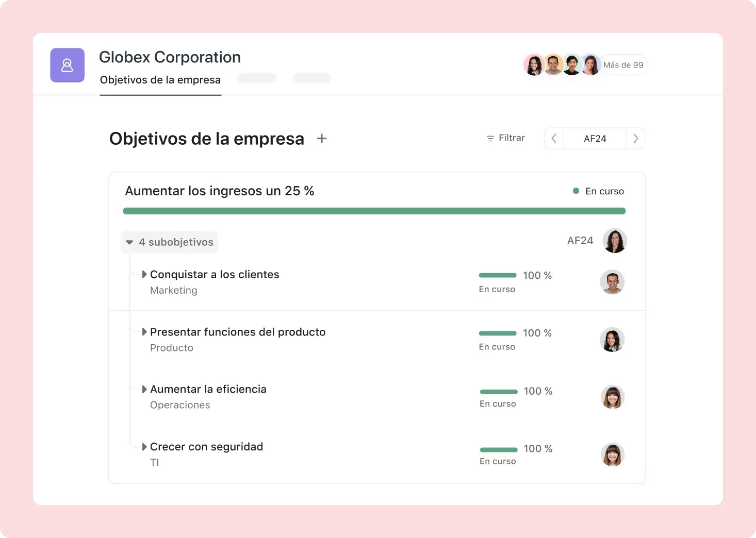This screenshot has height=538, width=756.
Task: Click the purple Globex Corporation team icon
Action: pyautogui.click(x=67, y=65)
